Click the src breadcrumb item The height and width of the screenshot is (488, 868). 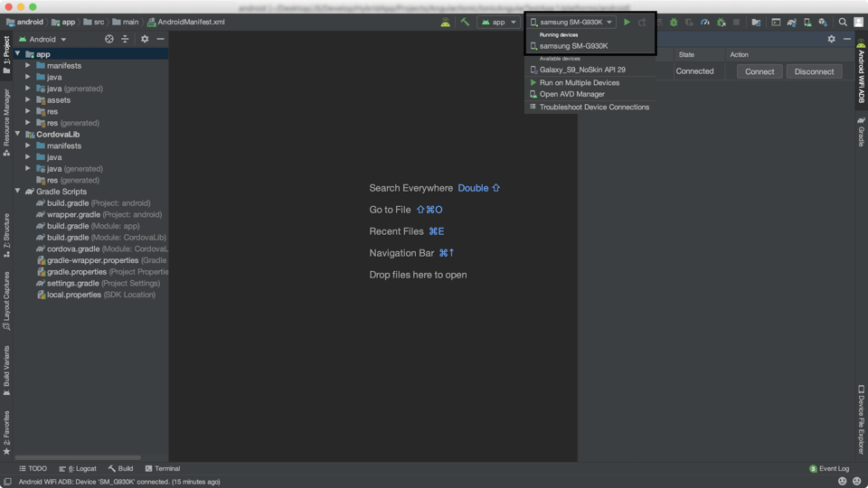tap(93, 22)
